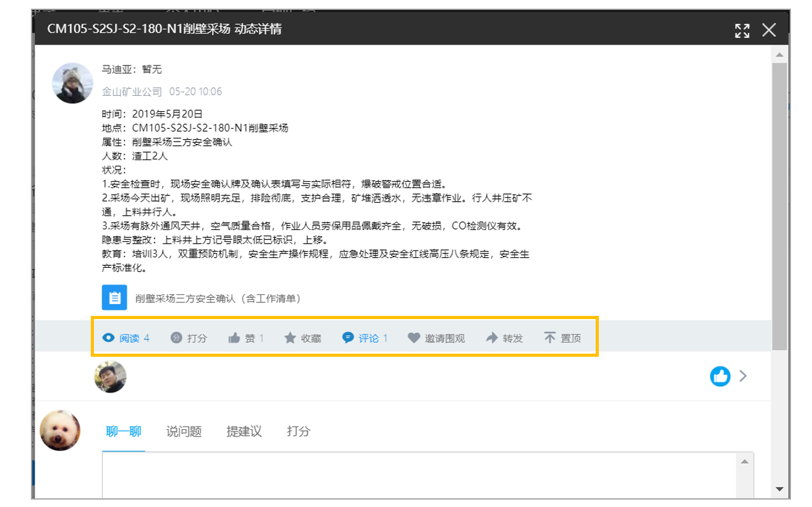Open 马迪亚 author avatar
Image resolution: width=812 pixels, height=507 pixels.
tap(73, 83)
